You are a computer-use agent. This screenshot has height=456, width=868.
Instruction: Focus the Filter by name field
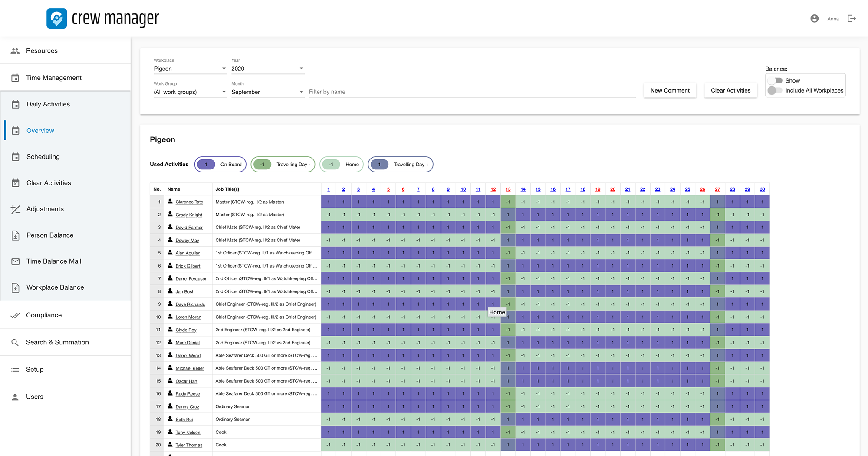472,92
